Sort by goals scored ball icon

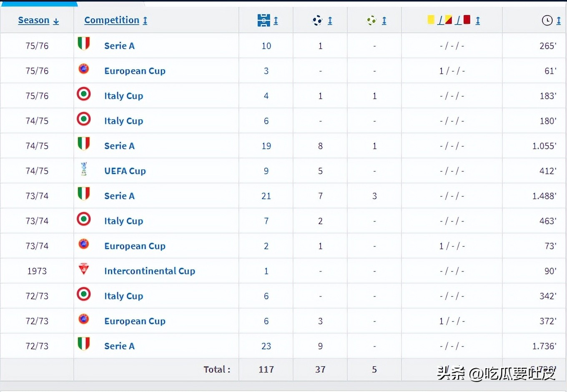click(x=318, y=20)
